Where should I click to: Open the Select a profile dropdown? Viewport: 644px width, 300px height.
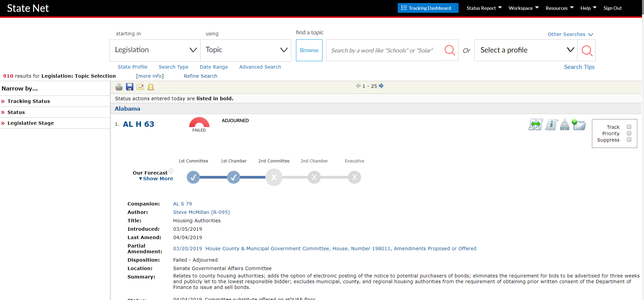click(x=526, y=50)
